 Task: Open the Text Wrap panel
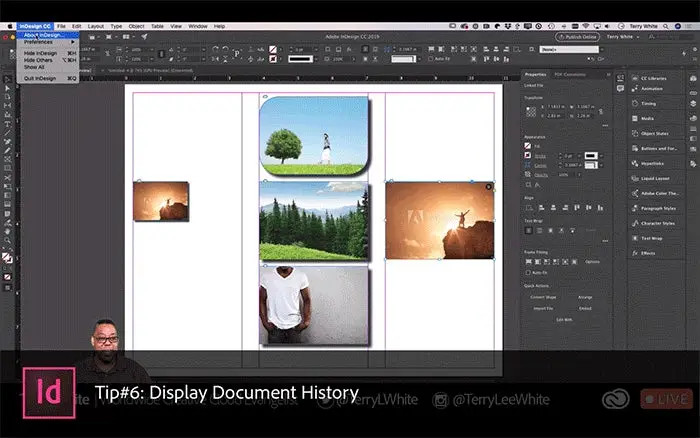(x=652, y=238)
